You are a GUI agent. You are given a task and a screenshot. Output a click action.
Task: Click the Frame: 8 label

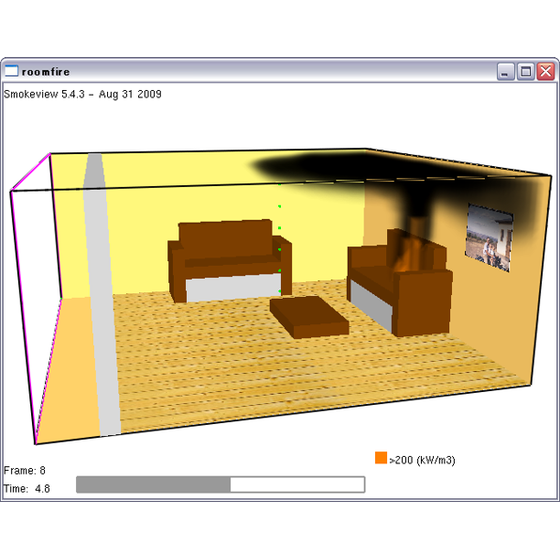point(25,470)
